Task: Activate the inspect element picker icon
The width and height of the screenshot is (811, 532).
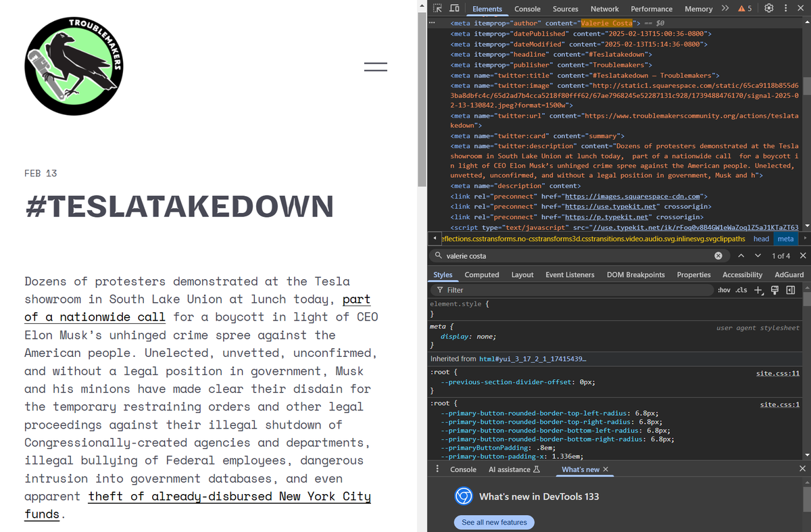Action: tap(437, 8)
